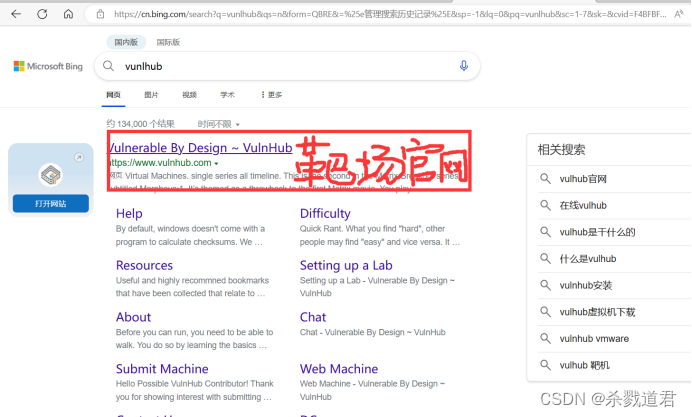Viewport: 692px width, 417px height.
Task: Open Bing home via the Microsoft Bing logo
Action: 48,66
